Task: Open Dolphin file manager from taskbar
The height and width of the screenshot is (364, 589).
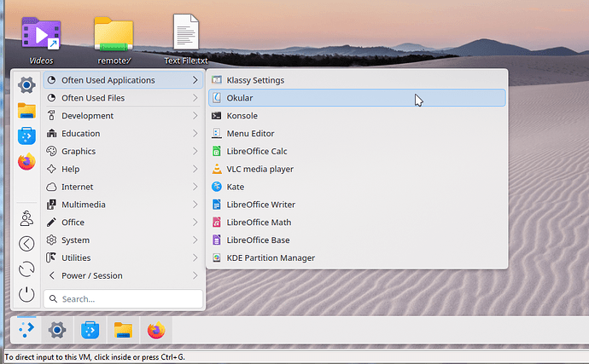Action: point(123,330)
